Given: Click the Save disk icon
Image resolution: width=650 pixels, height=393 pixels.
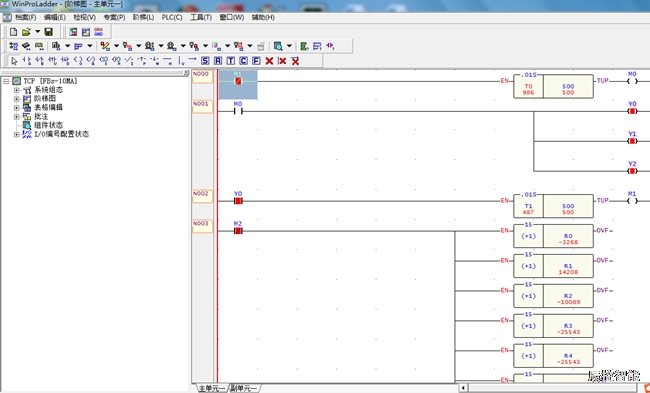Looking at the screenshot, I should (x=49, y=32).
